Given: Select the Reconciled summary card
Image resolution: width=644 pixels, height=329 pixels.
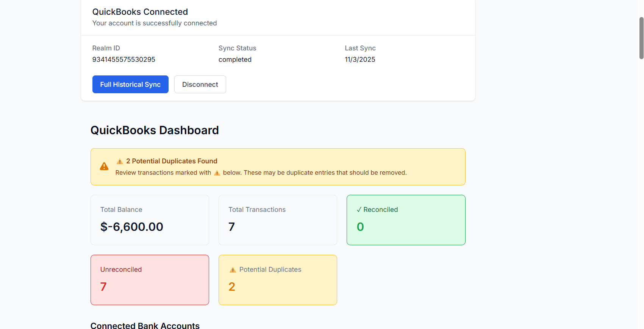Looking at the screenshot, I should click(x=406, y=220).
